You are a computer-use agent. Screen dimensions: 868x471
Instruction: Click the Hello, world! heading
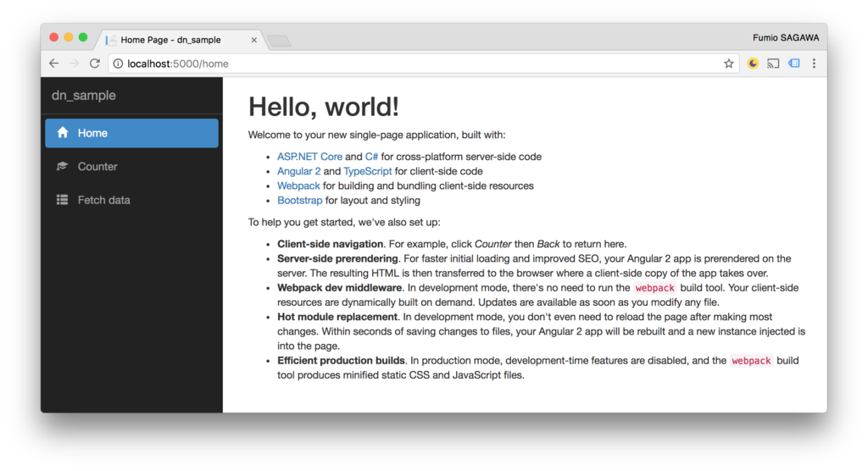point(323,107)
